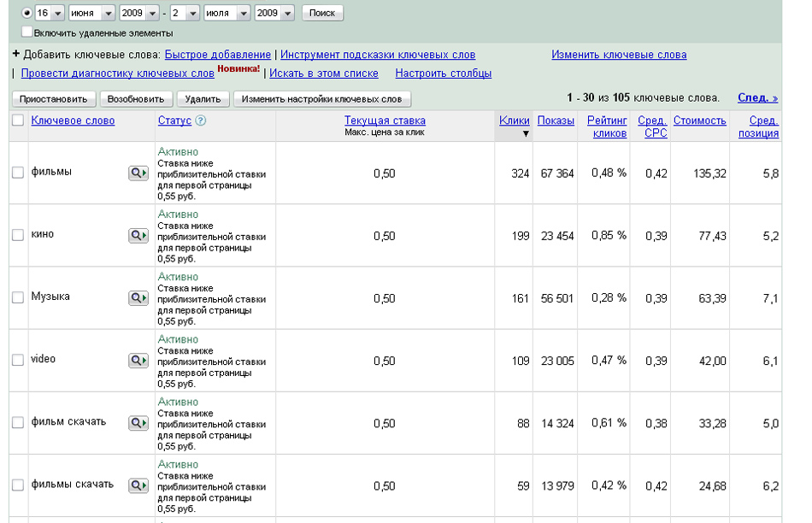Image resolution: width=812 pixels, height=523 pixels.
Task: Check the box for keyword Музыка
Action: point(18,297)
